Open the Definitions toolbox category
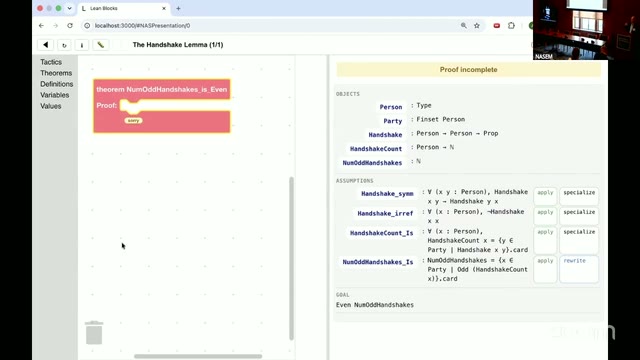 57,84
